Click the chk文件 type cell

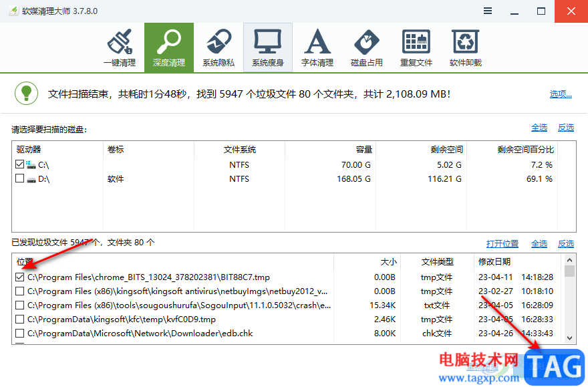437,334
